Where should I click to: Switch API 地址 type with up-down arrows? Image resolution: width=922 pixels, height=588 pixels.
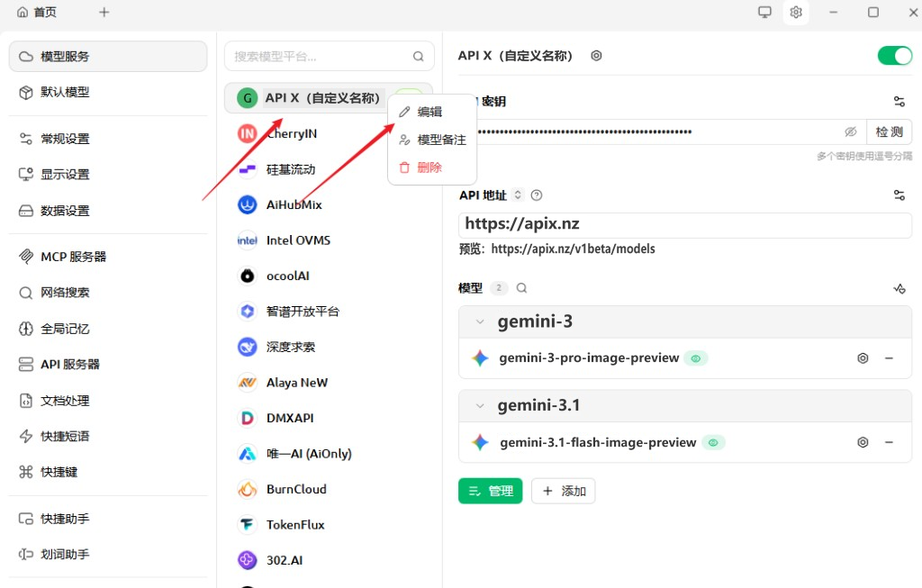(518, 194)
